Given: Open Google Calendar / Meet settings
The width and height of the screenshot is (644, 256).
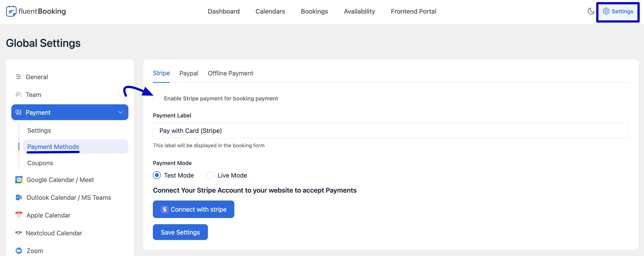Looking at the screenshot, I should (x=70, y=180).
